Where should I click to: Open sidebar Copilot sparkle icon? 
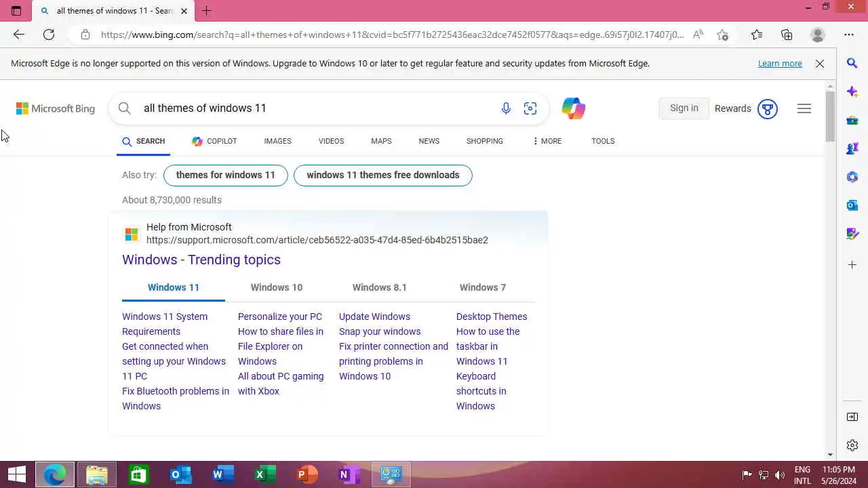(852, 91)
